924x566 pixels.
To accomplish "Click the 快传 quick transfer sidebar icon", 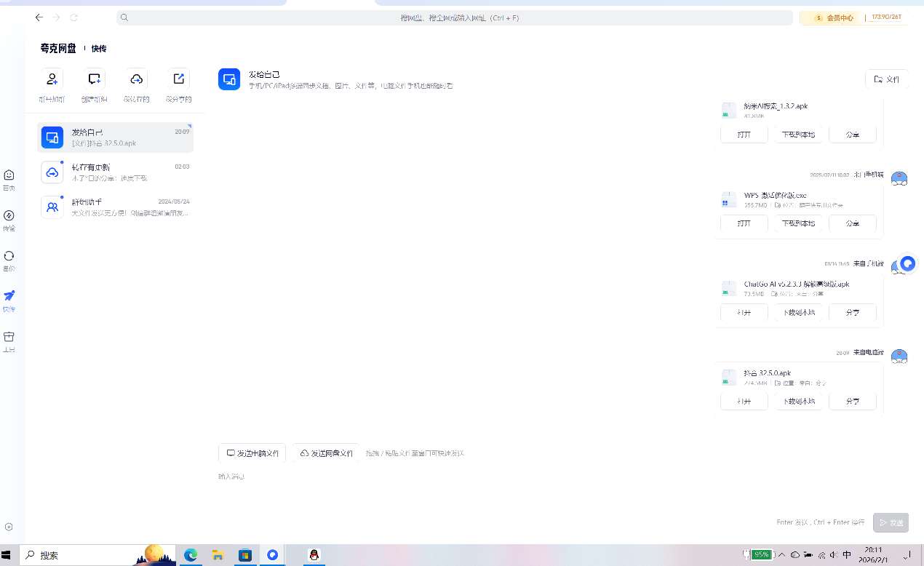I will (9, 296).
